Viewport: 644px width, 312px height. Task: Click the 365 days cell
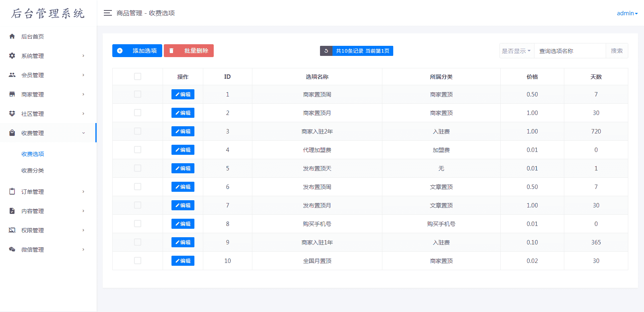[x=596, y=242]
